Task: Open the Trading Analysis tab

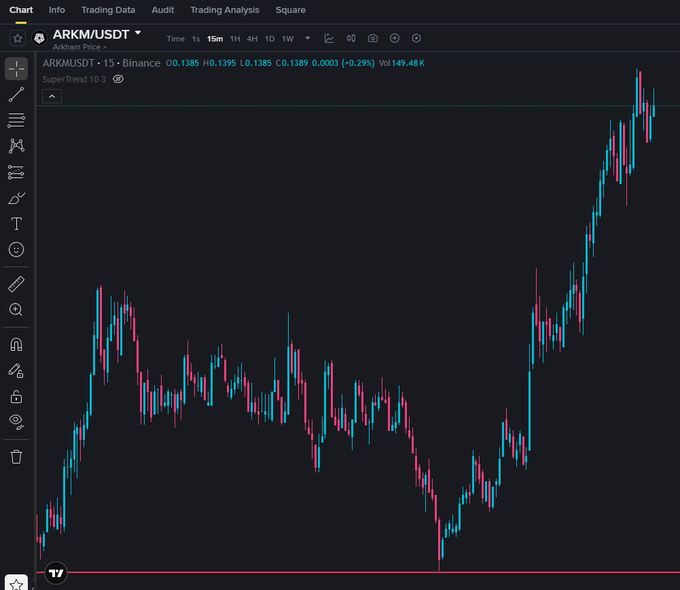Action: tap(225, 10)
